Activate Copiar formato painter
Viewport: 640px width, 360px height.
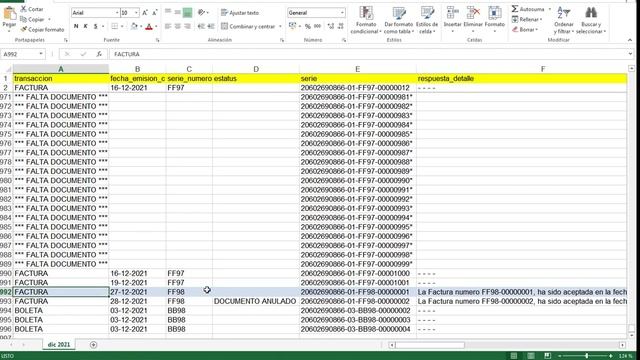click(42, 29)
